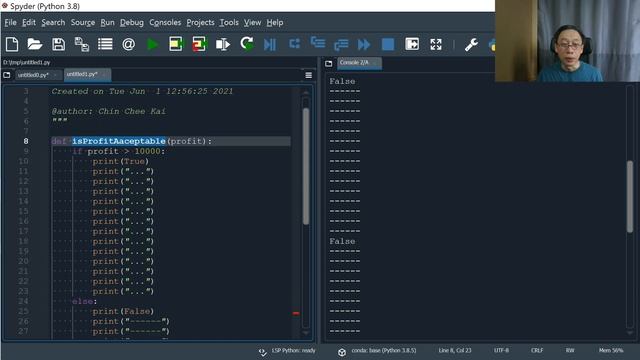Open the Projects menu
The image size is (640, 360).
click(200, 22)
